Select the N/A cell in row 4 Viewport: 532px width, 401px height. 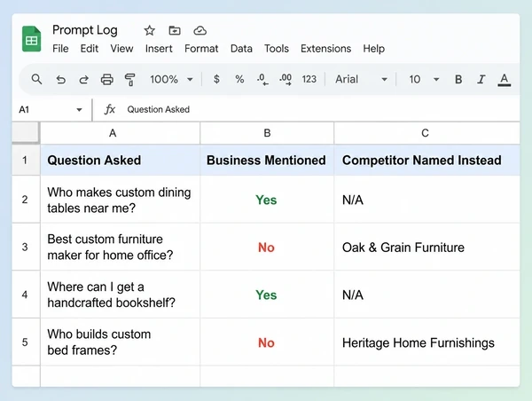coord(426,295)
